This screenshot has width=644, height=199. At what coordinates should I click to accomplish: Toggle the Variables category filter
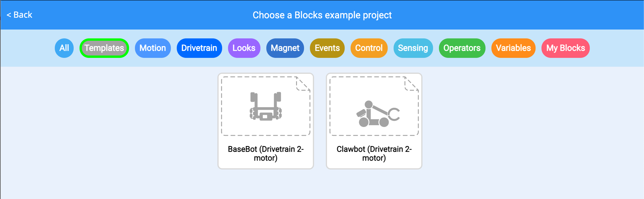513,48
